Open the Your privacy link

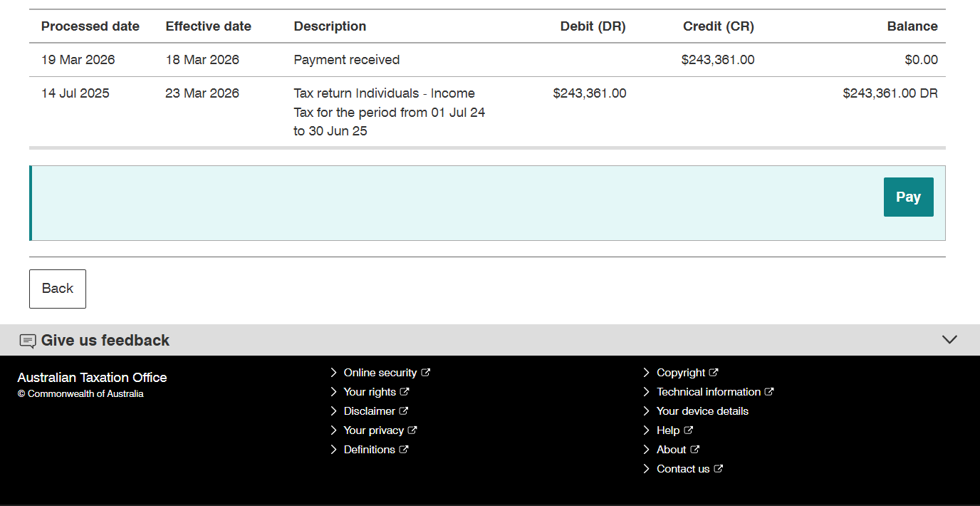point(374,430)
